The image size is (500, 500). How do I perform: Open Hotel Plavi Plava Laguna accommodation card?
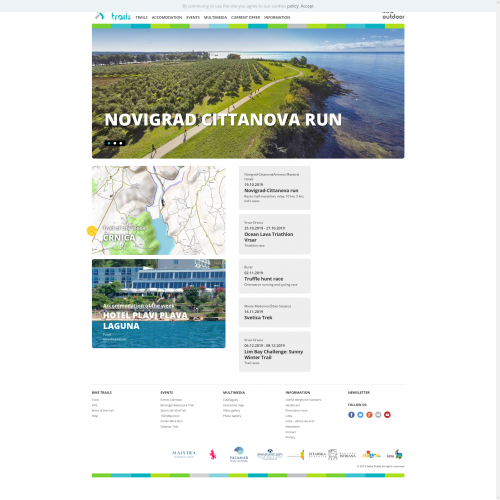159,304
